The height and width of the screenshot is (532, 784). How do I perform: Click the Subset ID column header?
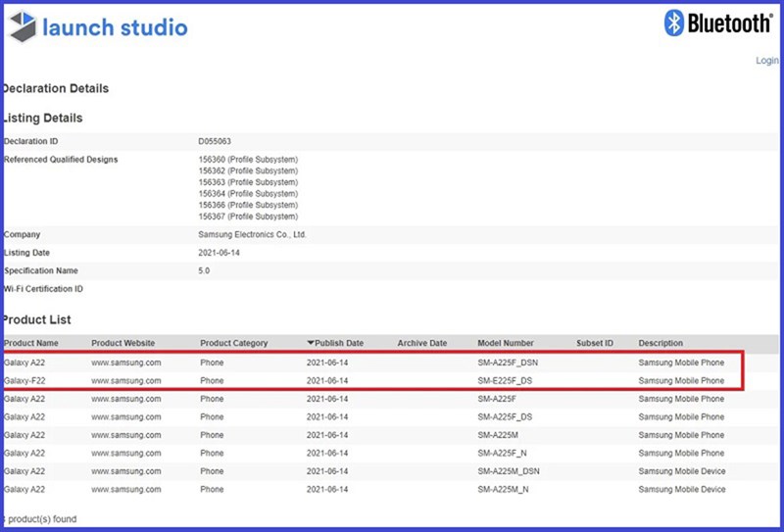(x=594, y=344)
